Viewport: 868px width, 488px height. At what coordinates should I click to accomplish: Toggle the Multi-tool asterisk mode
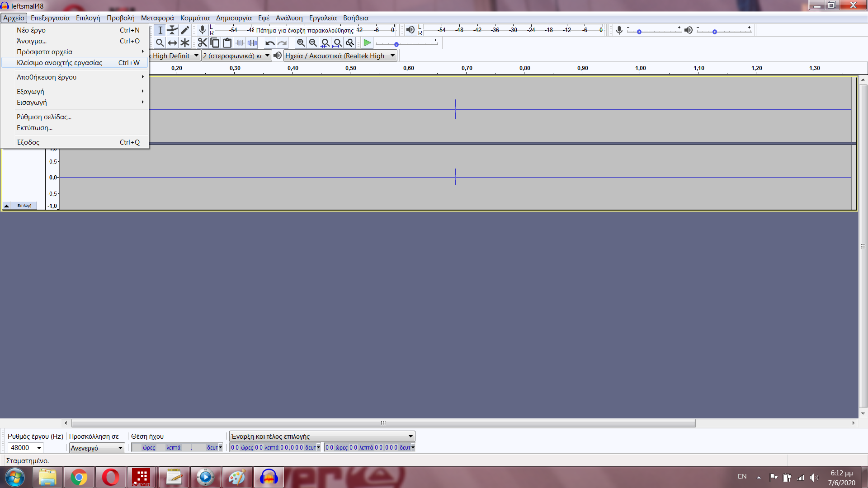pos(185,43)
